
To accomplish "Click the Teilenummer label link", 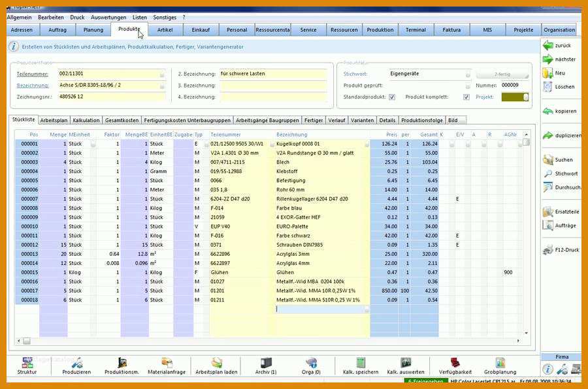I will point(32,74).
